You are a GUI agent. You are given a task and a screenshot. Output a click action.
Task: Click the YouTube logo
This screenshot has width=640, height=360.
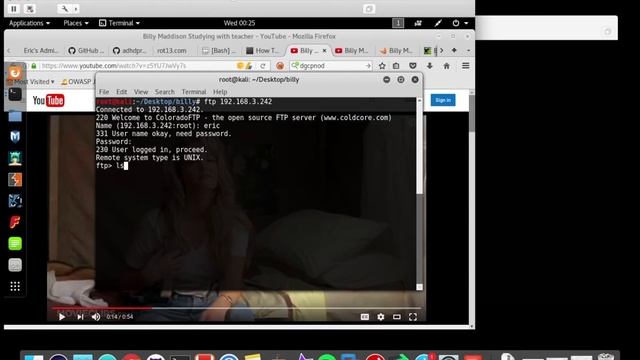(48, 100)
